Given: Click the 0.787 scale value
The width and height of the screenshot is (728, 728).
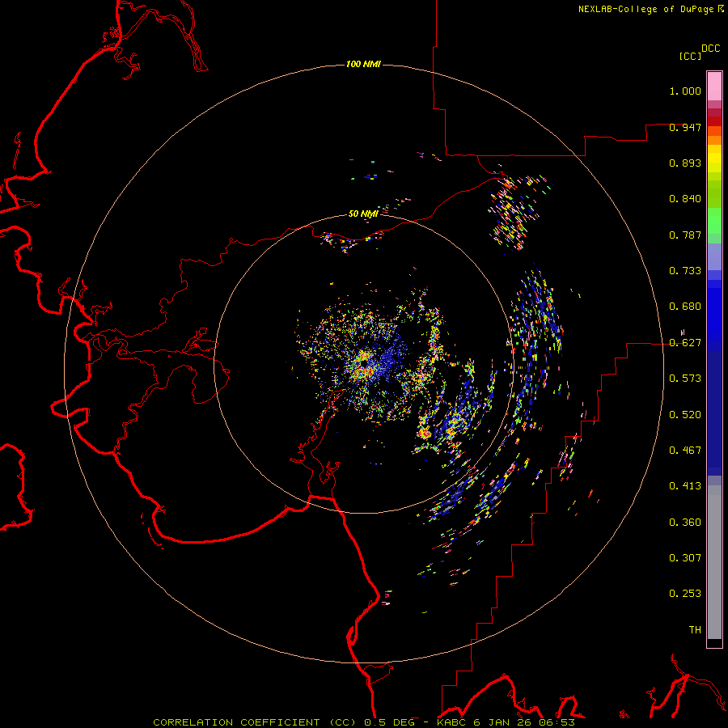Looking at the screenshot, I should (x=685, y=235).
